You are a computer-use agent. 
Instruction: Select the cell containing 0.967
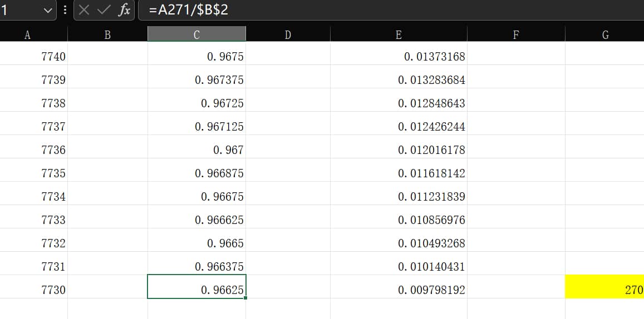point(196,149)
